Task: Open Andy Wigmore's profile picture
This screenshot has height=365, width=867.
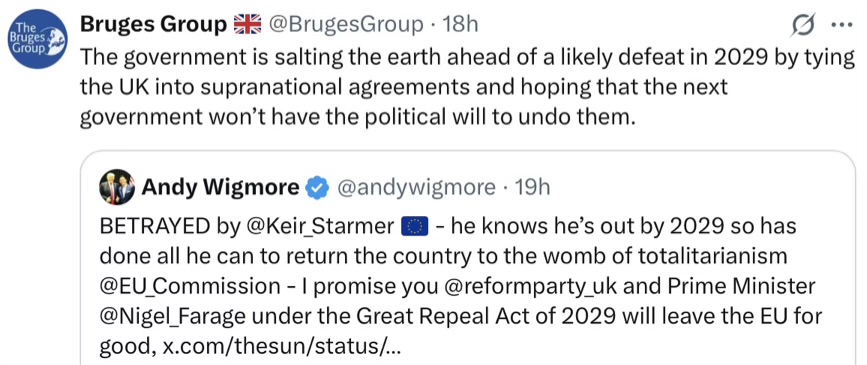Action: 117,187
